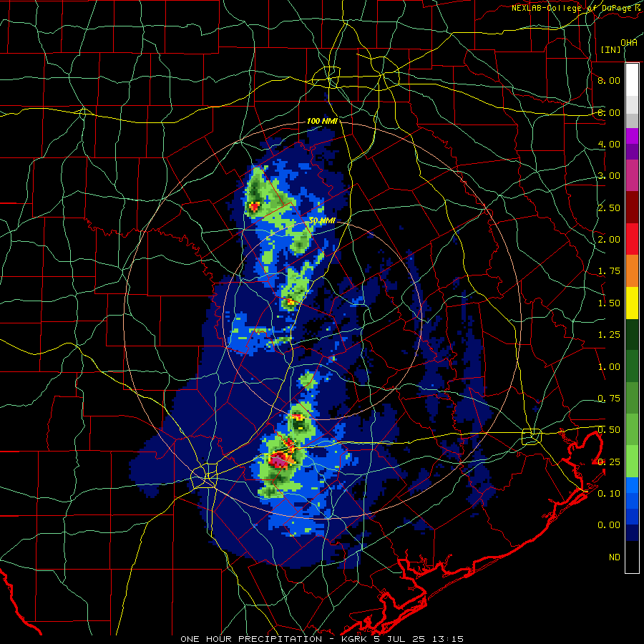
Task: Click the 0.00 legend value
Action: (x=609, y=525)
